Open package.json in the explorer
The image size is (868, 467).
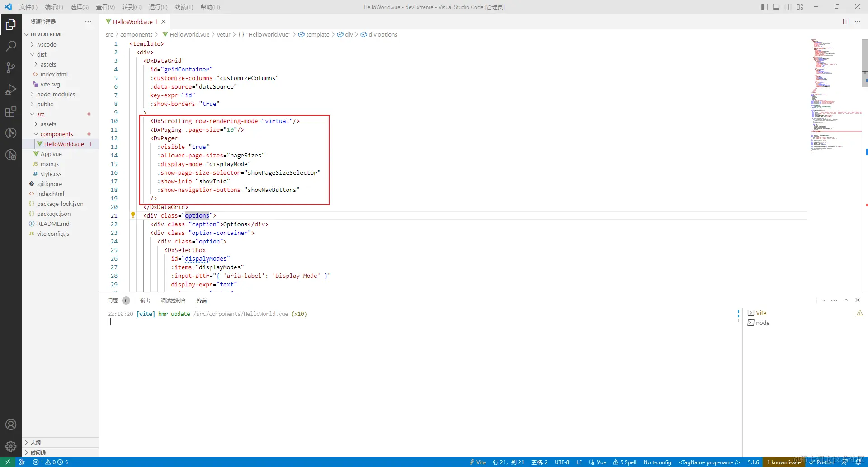[60, 214]
